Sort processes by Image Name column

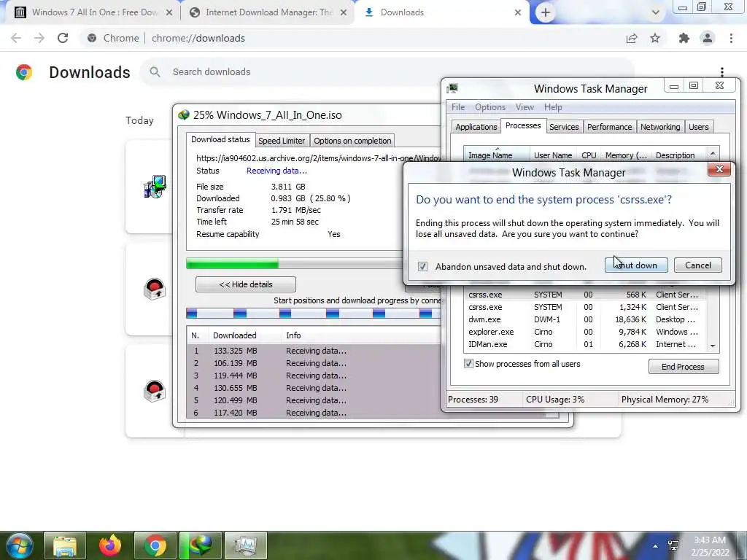click(x=496, y=155)
